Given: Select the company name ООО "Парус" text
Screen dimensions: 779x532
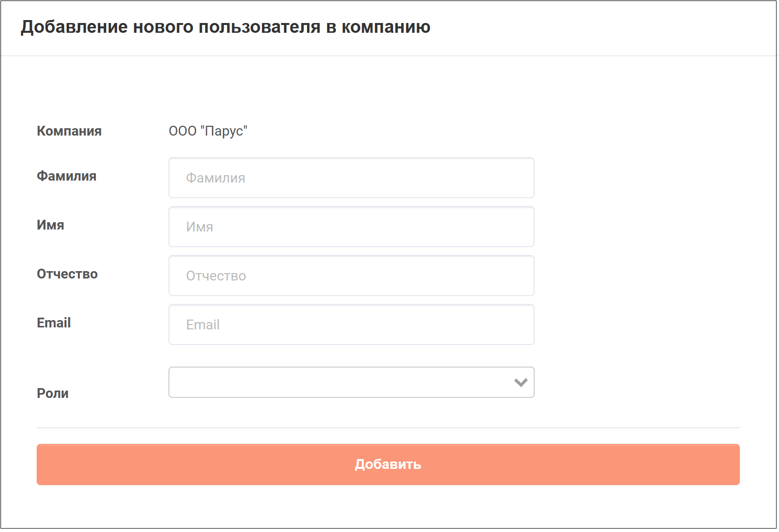Looking at the screenshot, I should click(x=208, y=131).
